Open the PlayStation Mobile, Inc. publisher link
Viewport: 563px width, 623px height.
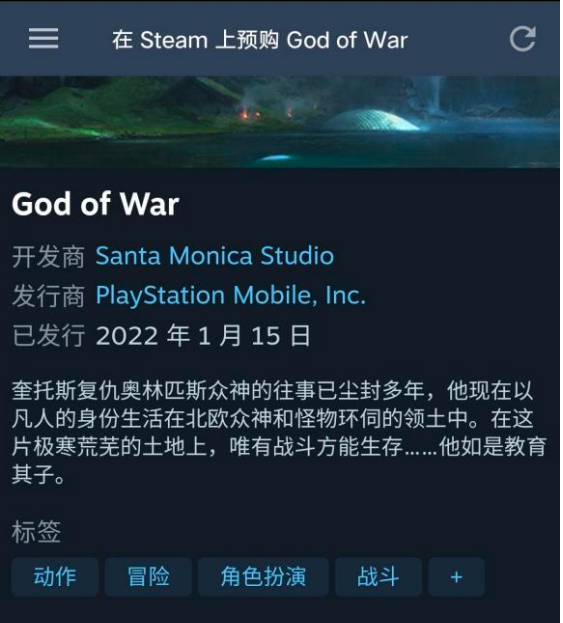(230, 296)
